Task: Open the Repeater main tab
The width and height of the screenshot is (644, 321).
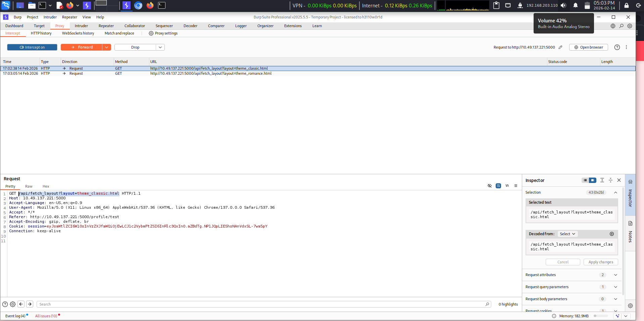Action: pos(106,26)
